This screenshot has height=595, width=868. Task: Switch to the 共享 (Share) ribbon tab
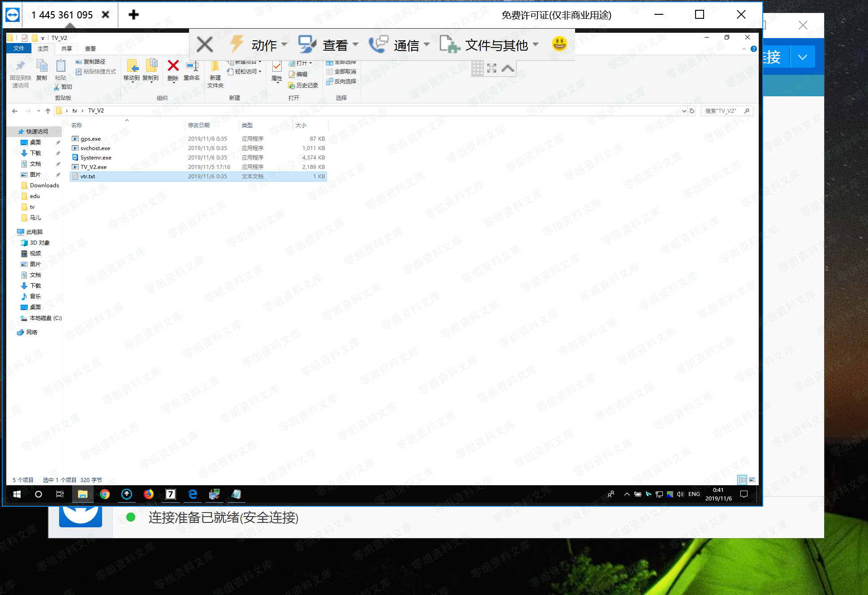pyautogui.click(x=67, y=49)
